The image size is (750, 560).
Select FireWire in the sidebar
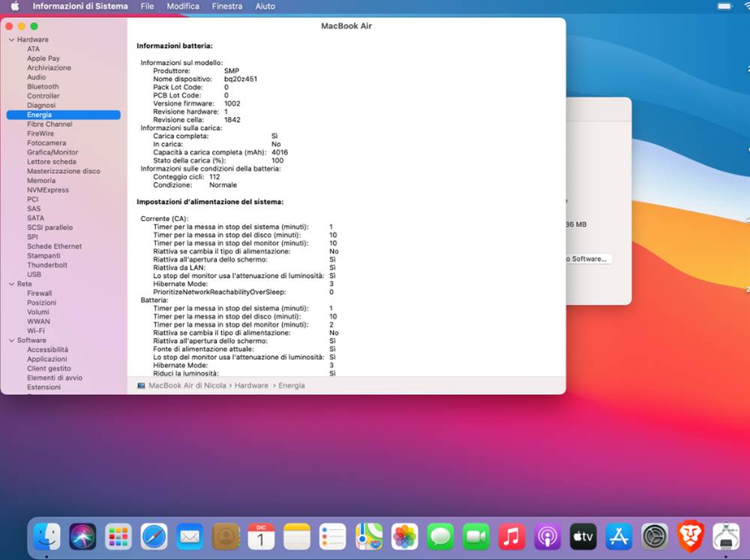40,134
